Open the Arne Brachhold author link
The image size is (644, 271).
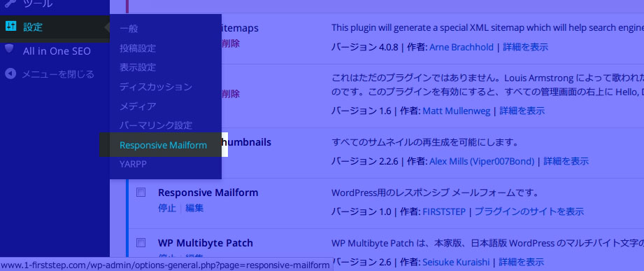(461, 48)
